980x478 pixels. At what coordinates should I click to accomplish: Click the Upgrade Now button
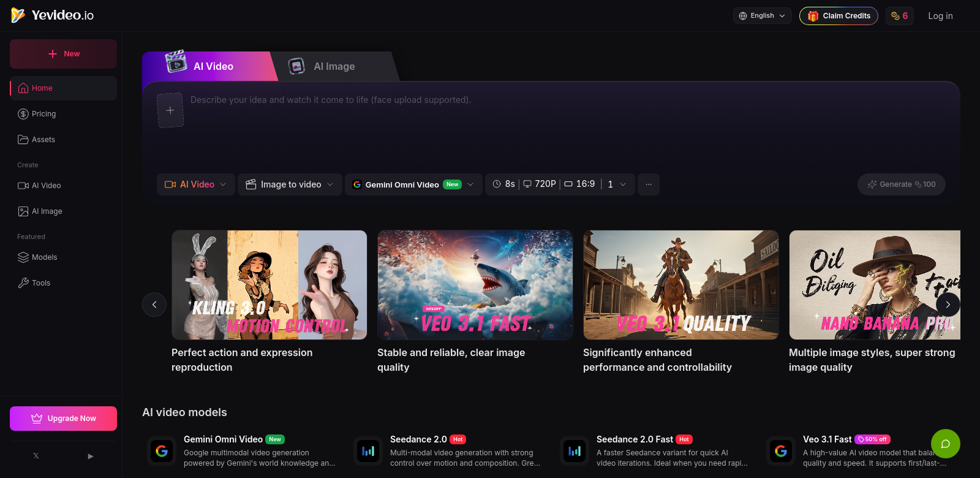pos(63,419)
